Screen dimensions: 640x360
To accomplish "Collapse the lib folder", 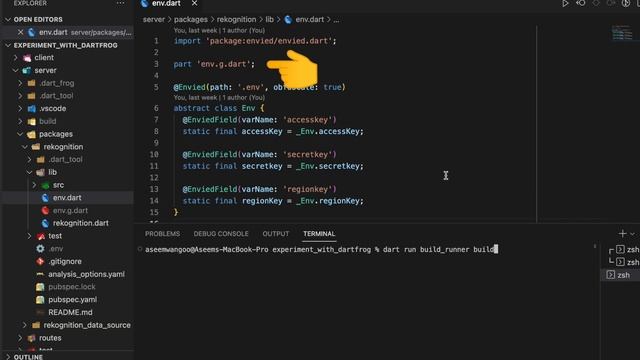I will click(x=29, y=172).
